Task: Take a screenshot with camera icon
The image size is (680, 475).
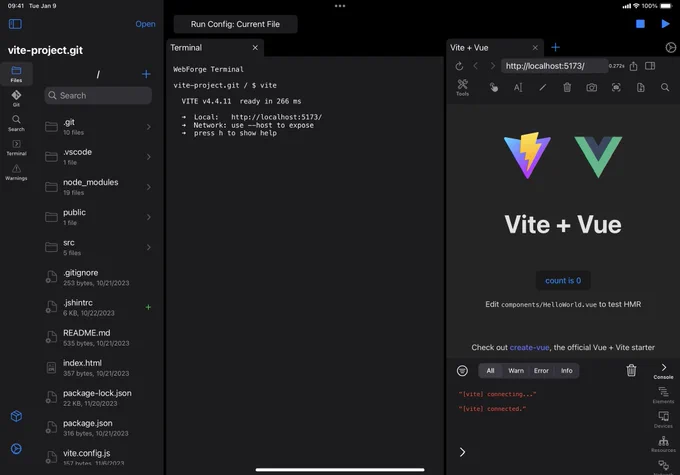Action: point(592,88)
